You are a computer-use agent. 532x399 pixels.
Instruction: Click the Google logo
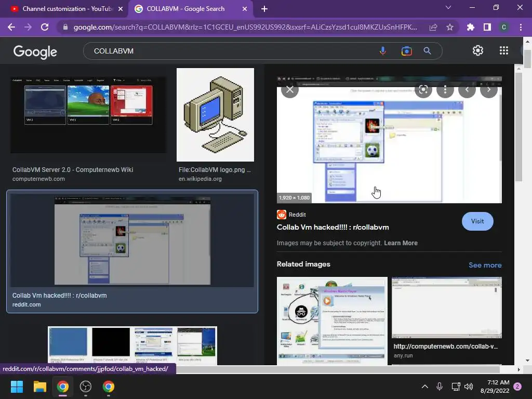click(x=35, y=51)
